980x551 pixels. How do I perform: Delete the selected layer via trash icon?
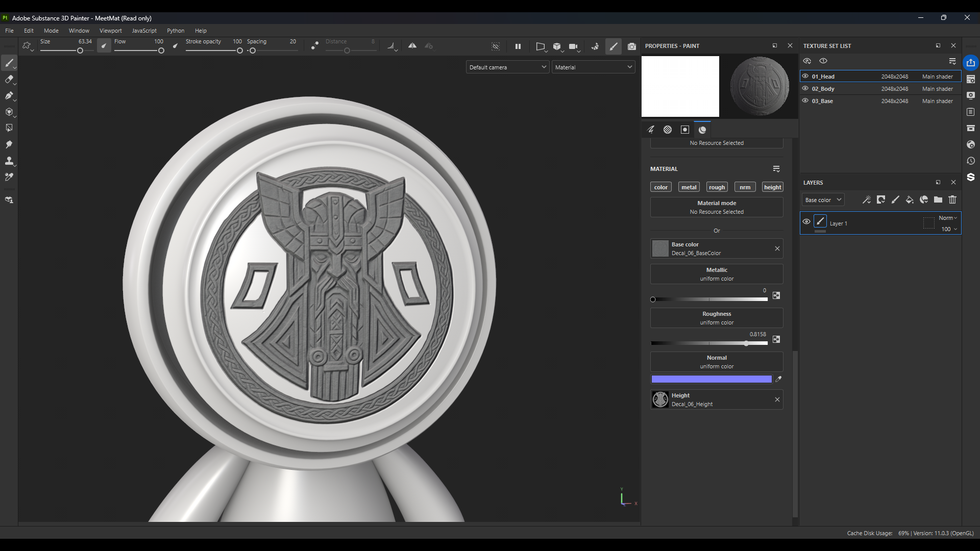(952, 200)
